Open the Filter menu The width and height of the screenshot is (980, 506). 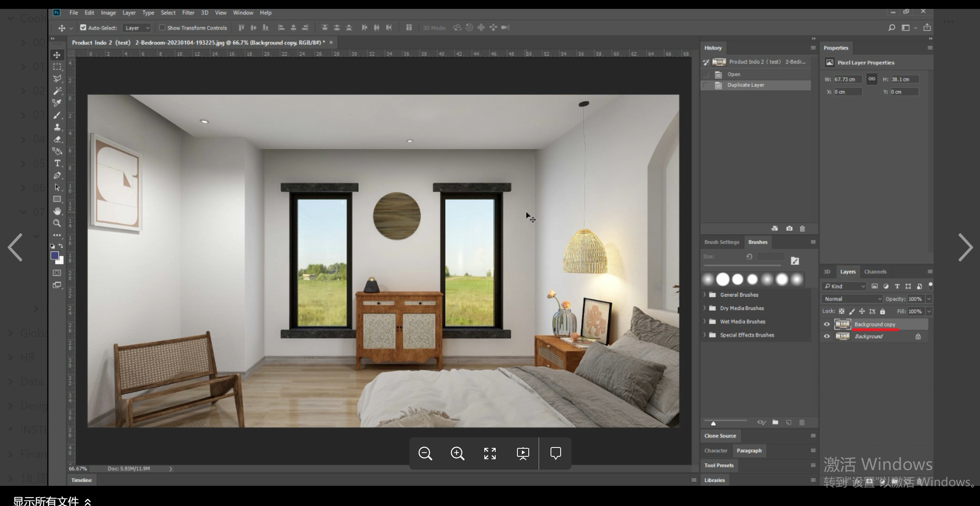pos(188,13)
